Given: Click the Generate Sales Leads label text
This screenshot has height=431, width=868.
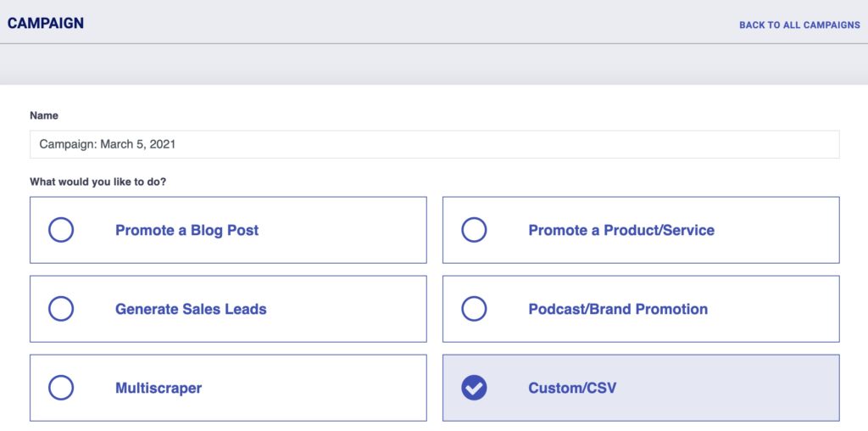Looking at the screenshot, I should pos(191,309).
